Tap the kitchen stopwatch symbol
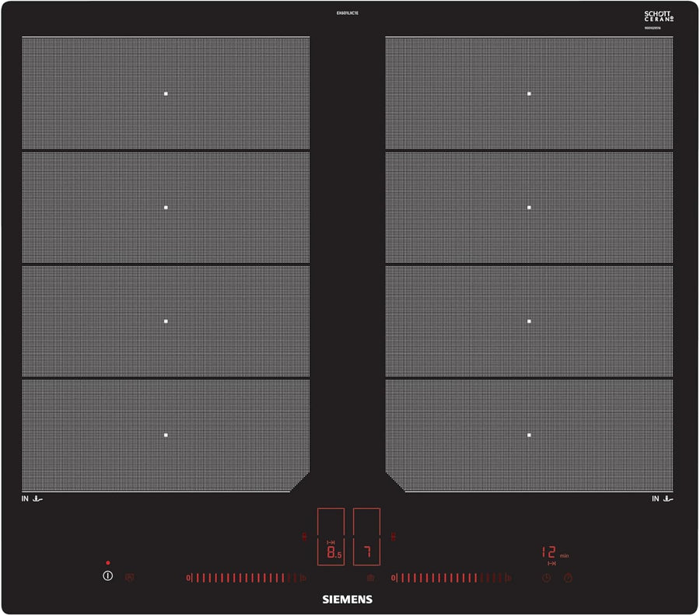700x616 pixels. click(569, 578)
